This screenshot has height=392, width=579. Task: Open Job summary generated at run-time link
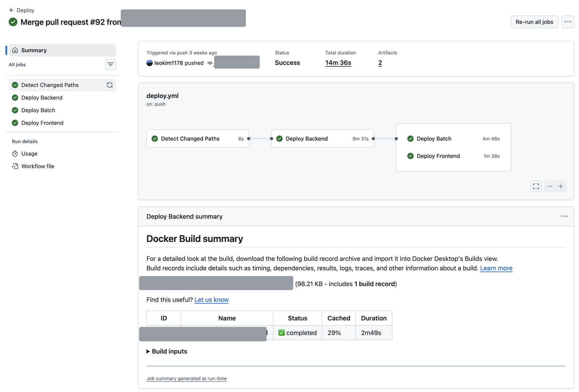(187, 378)
